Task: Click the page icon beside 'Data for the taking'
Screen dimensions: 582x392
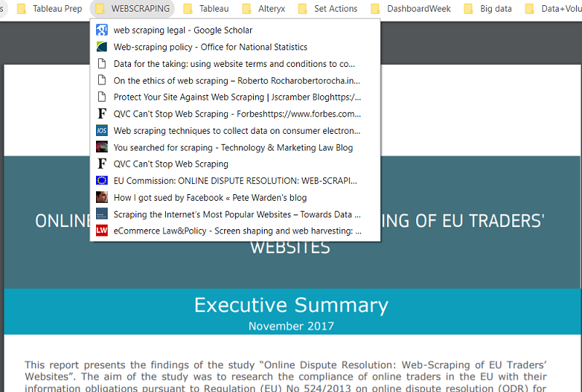Action: (x=102, y=63)
